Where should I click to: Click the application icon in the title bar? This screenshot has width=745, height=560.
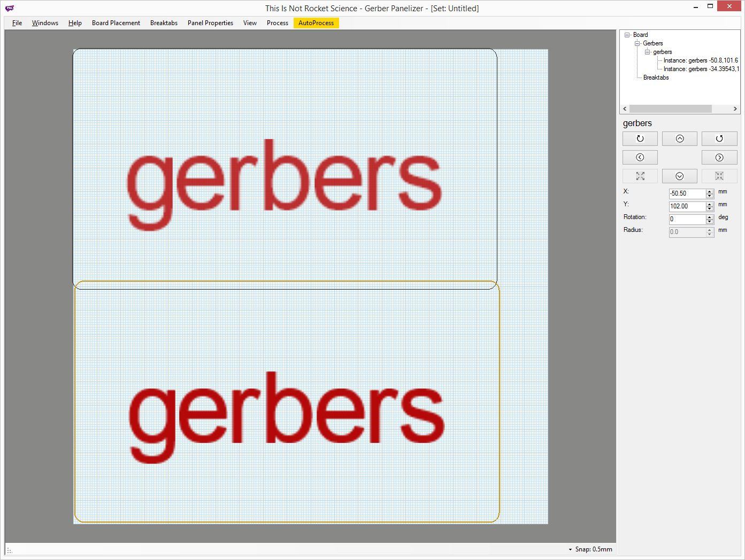click(9, 8)
